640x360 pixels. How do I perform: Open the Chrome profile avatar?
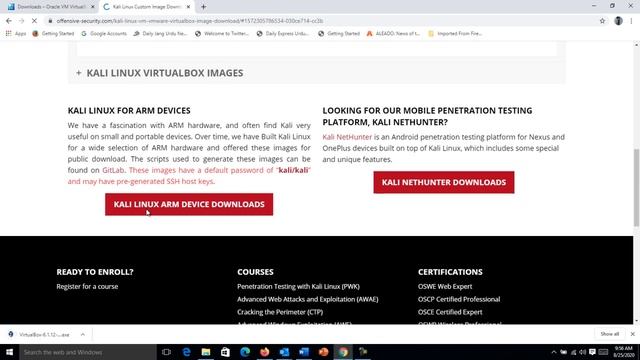tap(618, 21)
